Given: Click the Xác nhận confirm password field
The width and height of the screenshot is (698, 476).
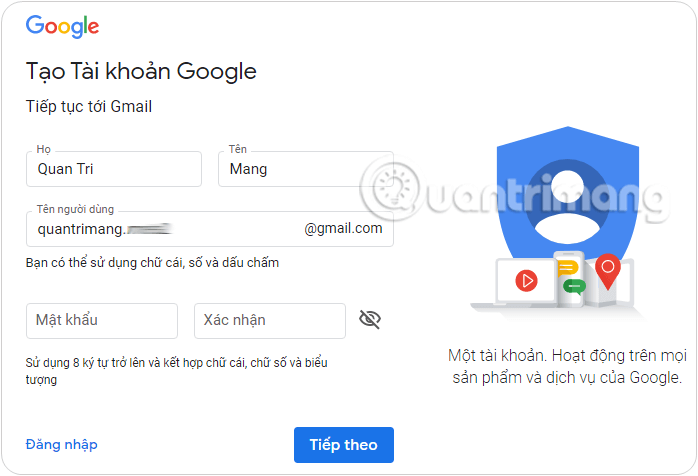Looking at the screenshot, I should click(x=270, y=321).
